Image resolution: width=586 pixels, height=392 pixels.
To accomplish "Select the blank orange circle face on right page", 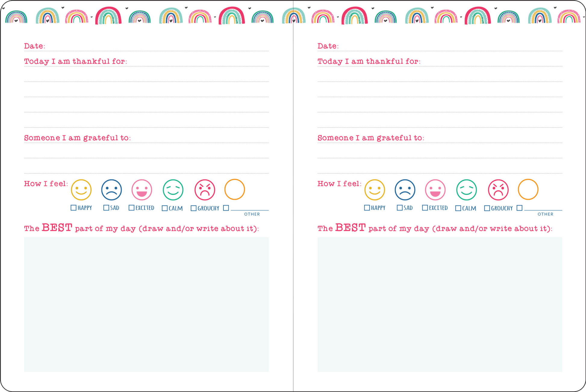I will tap(528, 189).
